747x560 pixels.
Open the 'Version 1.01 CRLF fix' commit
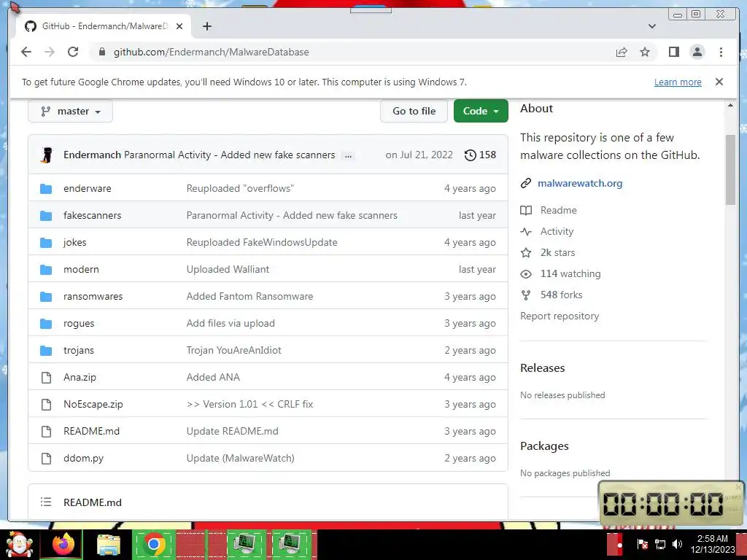pyautogui.click(x=249, y=404)
